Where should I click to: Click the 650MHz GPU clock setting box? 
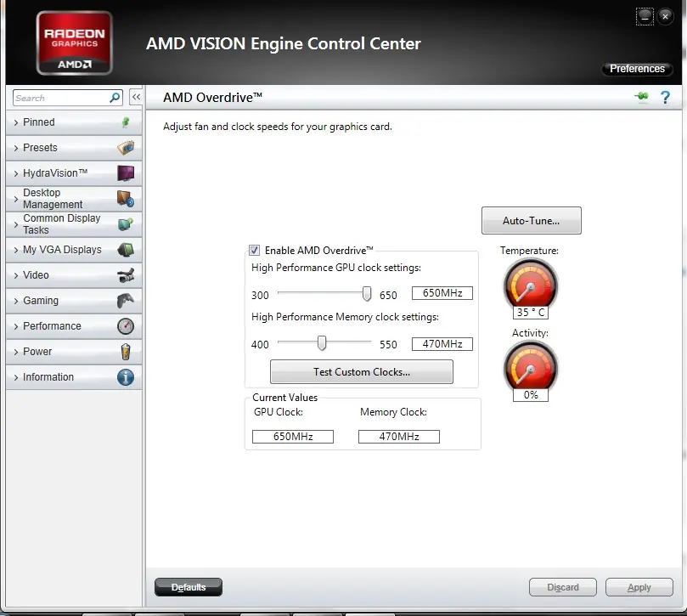[x=442, y=293]
